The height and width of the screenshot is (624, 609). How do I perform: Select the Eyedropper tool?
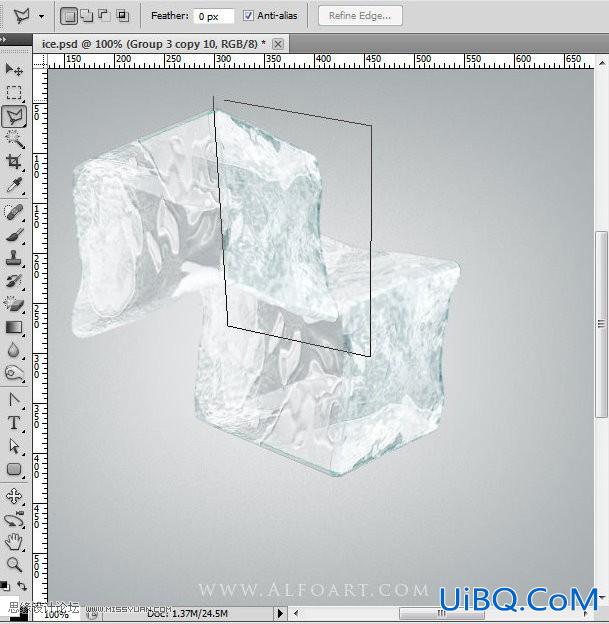point(14,185)
